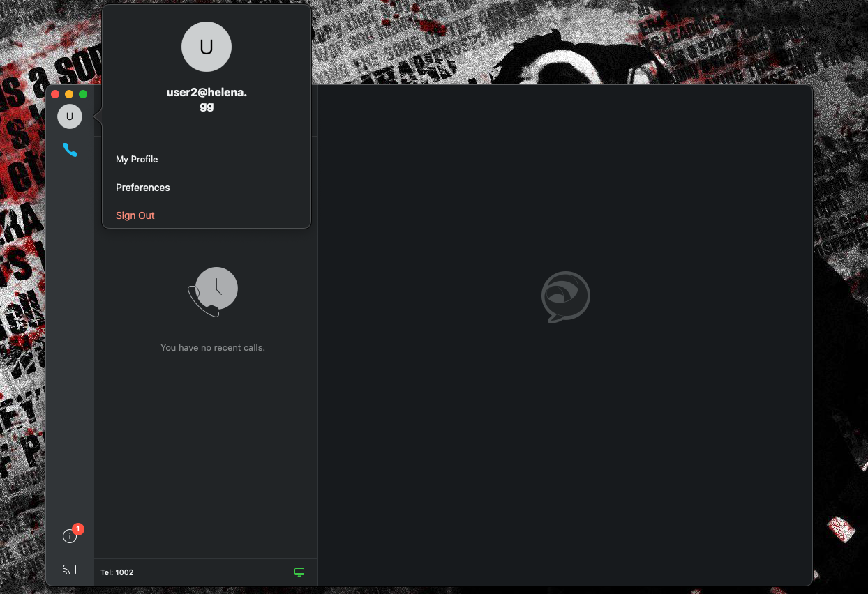Open the Calls phone icon
The height and width of the screenshot is (594, 868).
coord(70,150)
